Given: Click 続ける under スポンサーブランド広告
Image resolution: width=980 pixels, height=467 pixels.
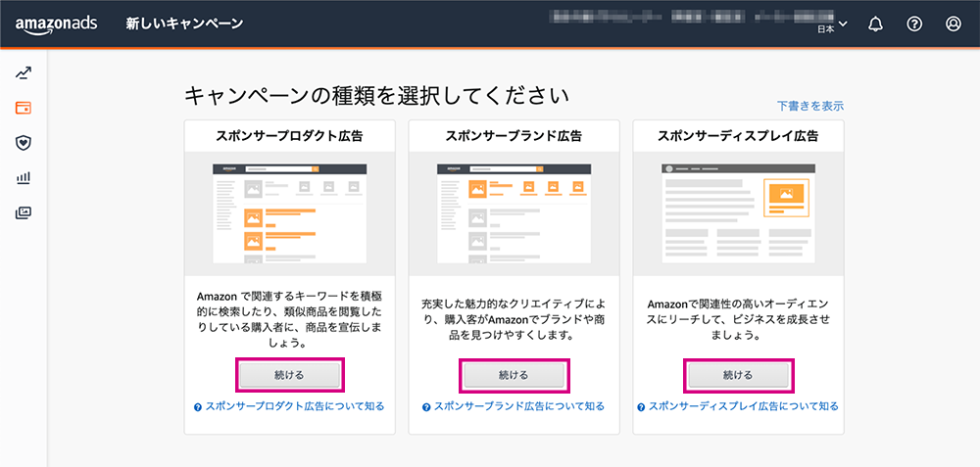Looking at the screenshot, I should [514, 375].
